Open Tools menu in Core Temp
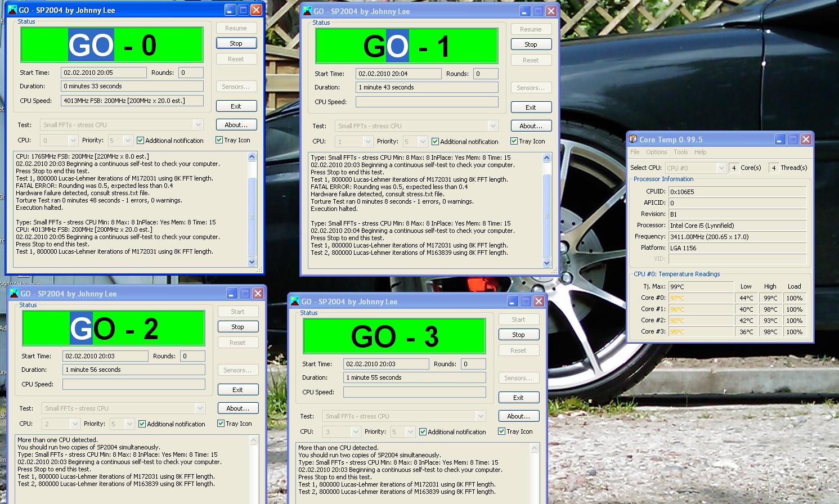The height and width of the screenshot is (504, 839). click(x=680, y=152)
